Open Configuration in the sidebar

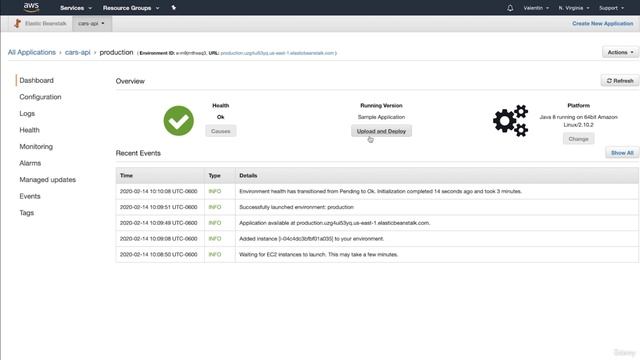coord(40,97)
